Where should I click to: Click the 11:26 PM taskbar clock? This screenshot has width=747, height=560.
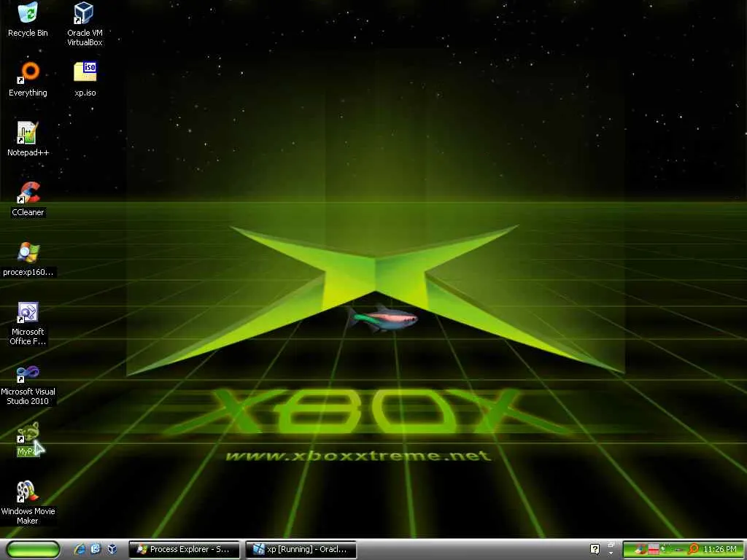pos(720,550)
